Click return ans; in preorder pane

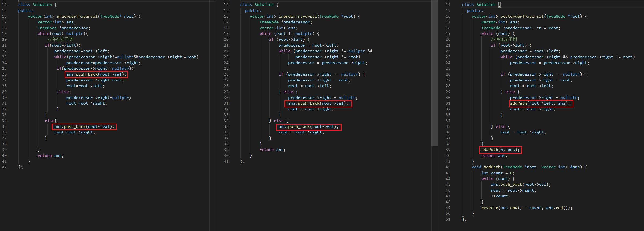51,156
